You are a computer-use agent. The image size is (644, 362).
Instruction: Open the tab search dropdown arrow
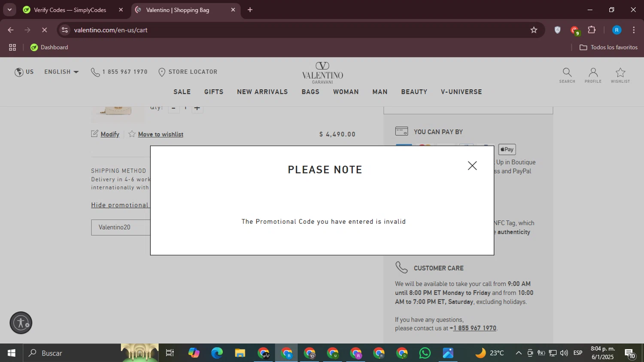(9, 10)
